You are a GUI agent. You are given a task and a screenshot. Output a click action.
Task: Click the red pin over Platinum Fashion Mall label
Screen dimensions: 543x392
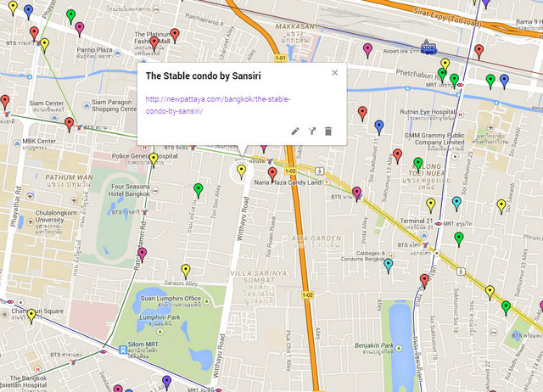[x=154, y=44]
